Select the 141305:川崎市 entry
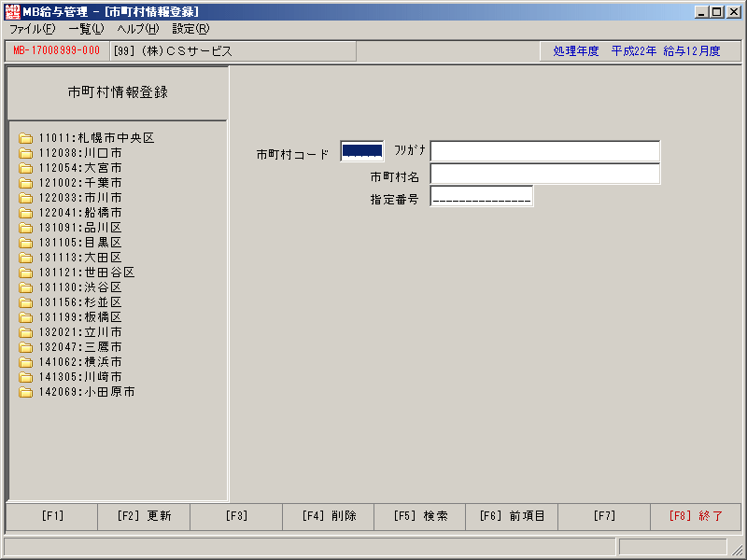 point(80,377)
